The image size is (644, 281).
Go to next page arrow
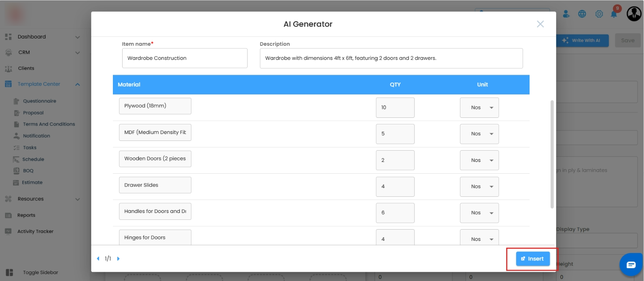pyautogui.click(x=119, y=259)
